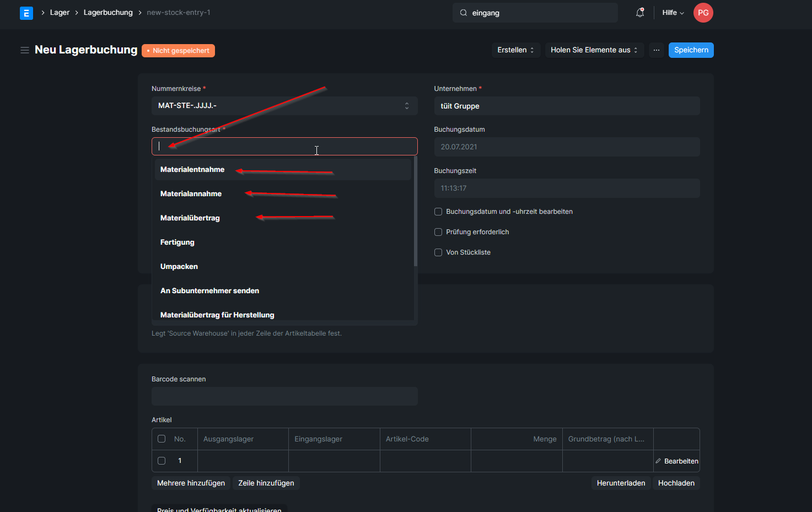Click the Barcode scannen input field
812x512 pixels.
284,396
